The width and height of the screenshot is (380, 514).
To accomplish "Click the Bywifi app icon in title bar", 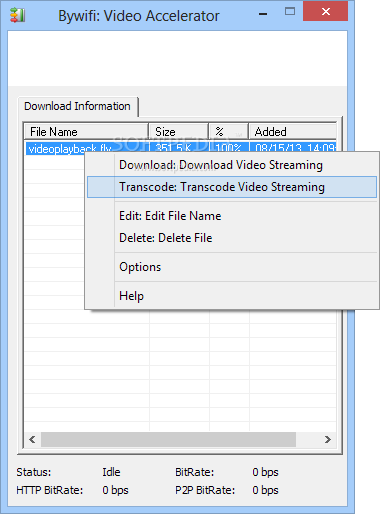I will click(x=17, y=16).
